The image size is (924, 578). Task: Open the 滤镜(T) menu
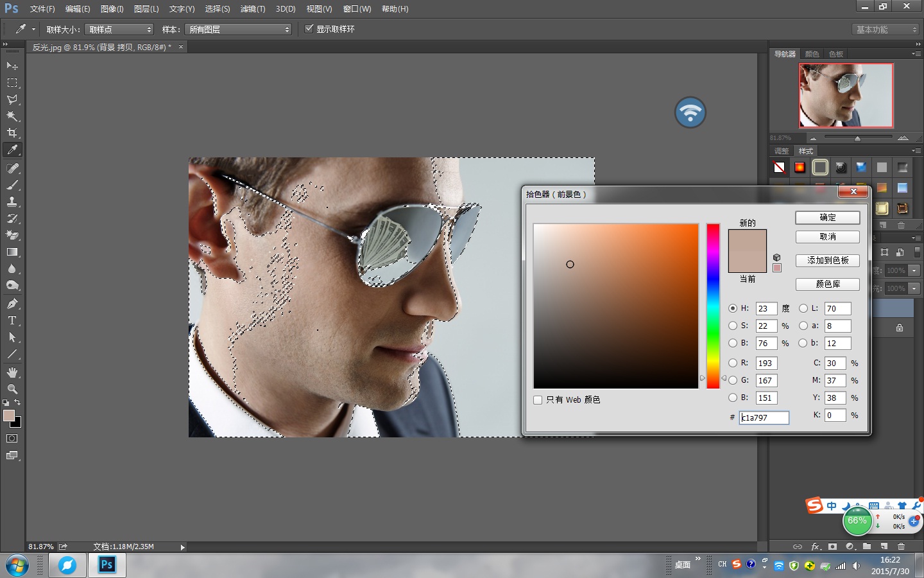click(x=252, y=9)
